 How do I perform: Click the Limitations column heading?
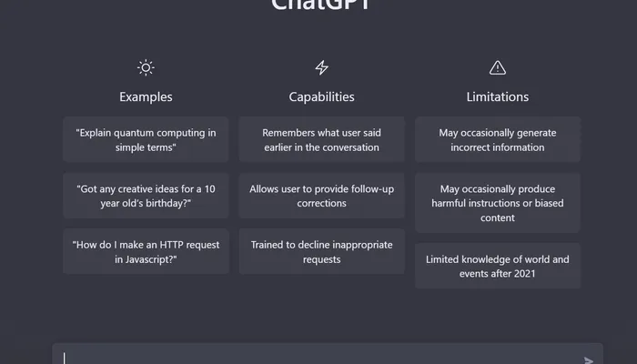coord(498,96)
